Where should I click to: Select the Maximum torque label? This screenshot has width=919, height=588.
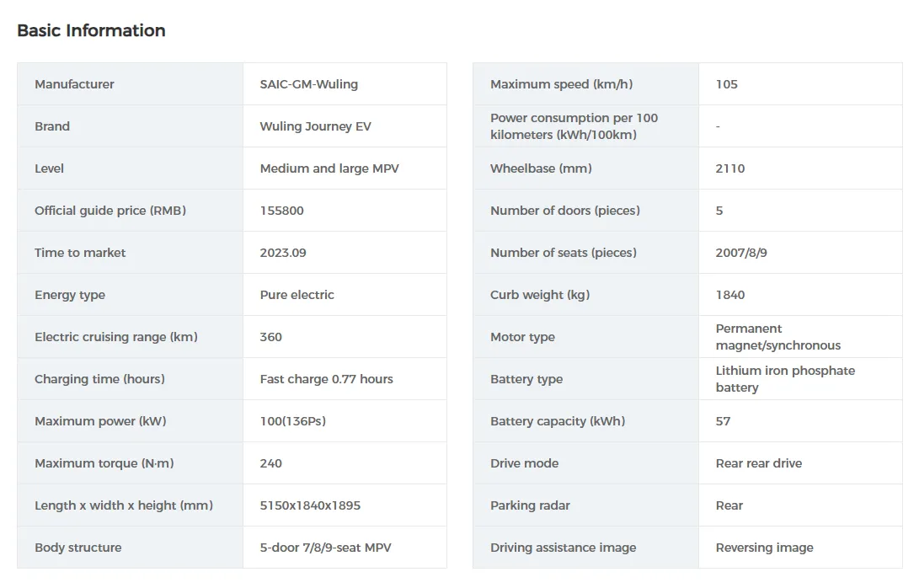104,463
